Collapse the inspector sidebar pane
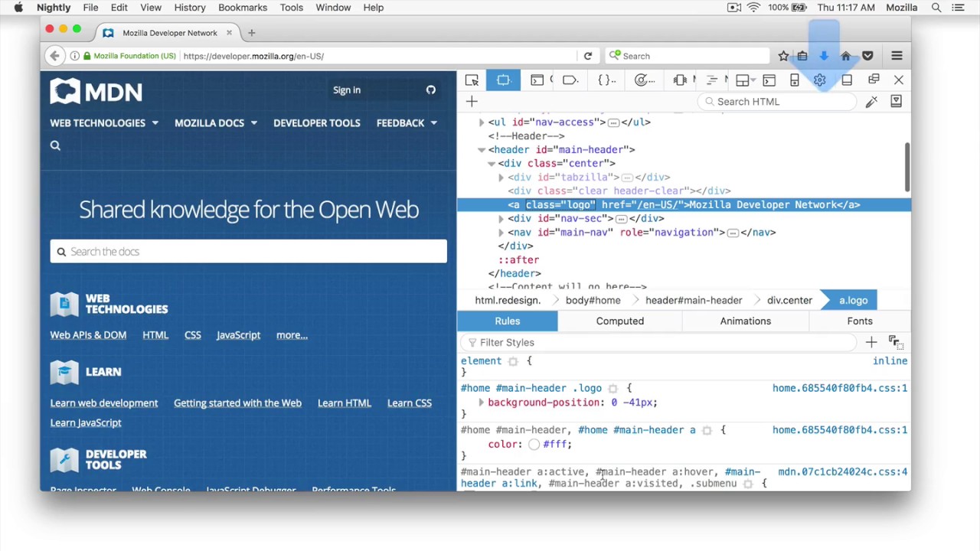This screenshot has height=551, width=980. tap(897, 101)
